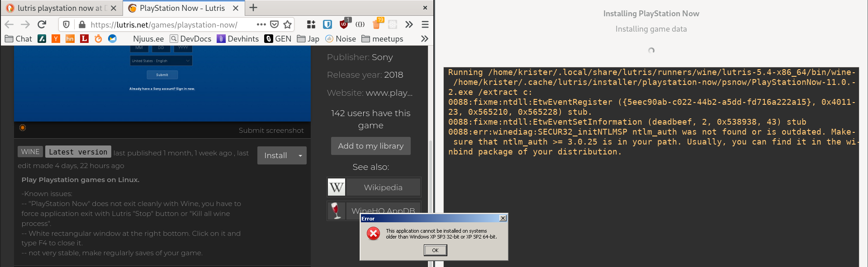Open tracking protection shield in address bar

click(x=66, y=24)
